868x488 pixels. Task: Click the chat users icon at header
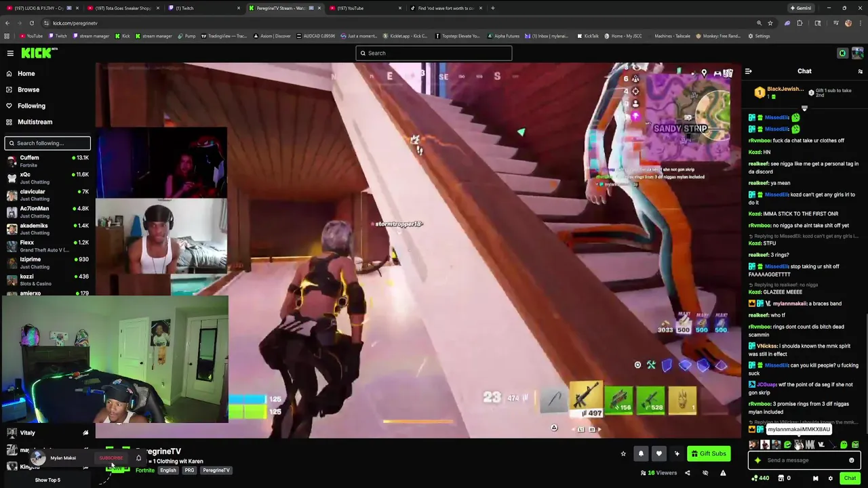860,71
